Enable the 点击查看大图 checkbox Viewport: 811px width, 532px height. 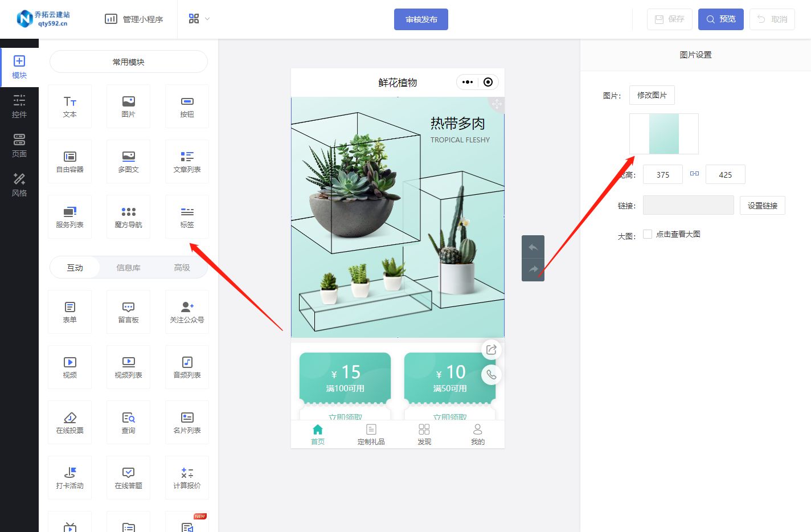[648, 234]
